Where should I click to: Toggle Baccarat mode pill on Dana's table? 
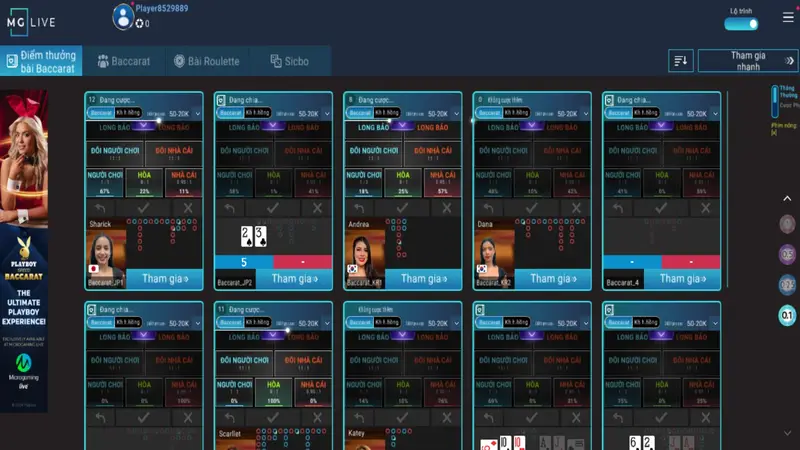pos(489,114)
